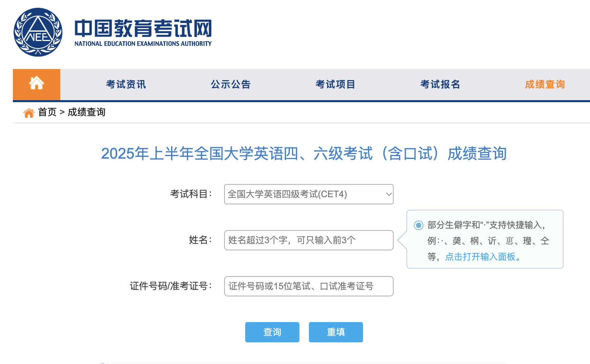Click the 中国教育考试网 title logo text
Viewport: 590px width, 364px height.
click(x=143, y=28)
